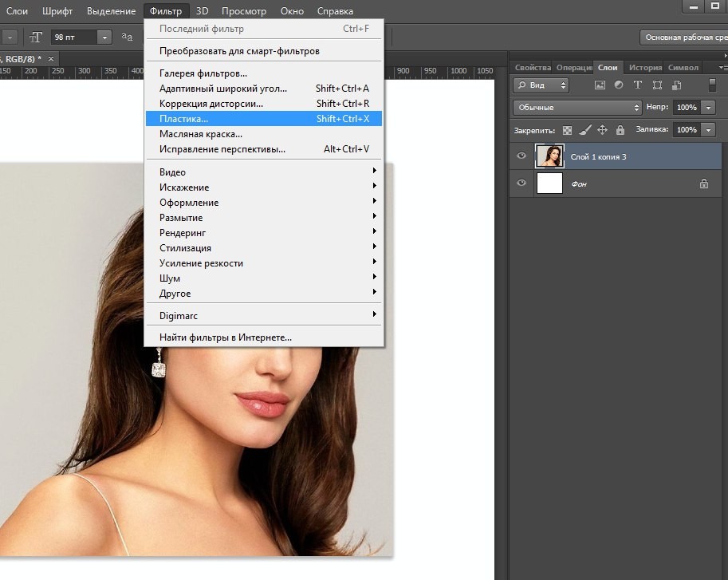Lock all padlock icon
Image resolution: width=728 pixels, height=580 pixels.
point(620,130)
